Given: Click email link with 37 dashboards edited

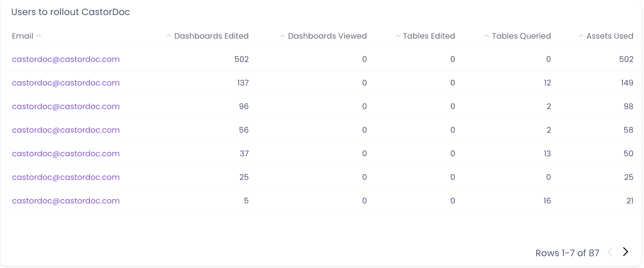Looking at the screenshot, I should 66,154.
